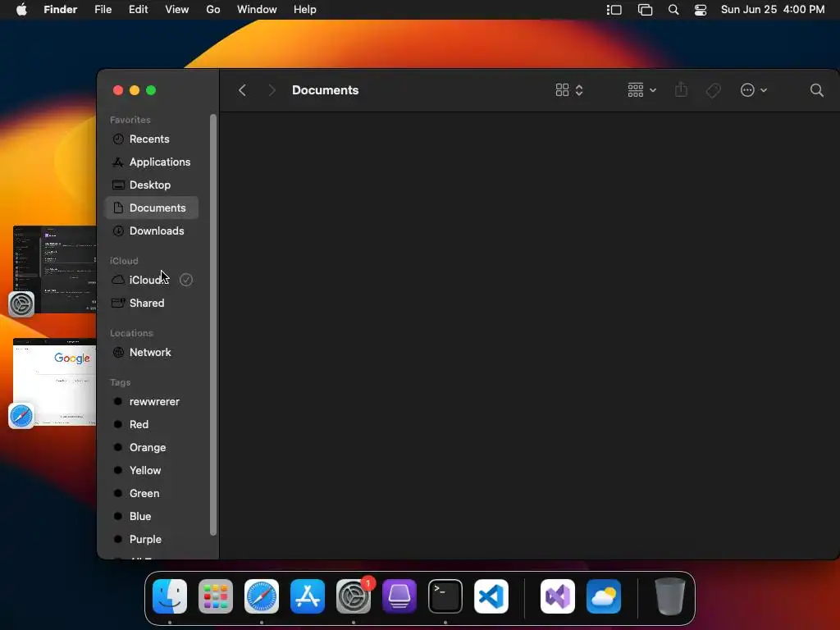Open Trash from the Dock

pyautogui.click(x=669, y=596)
